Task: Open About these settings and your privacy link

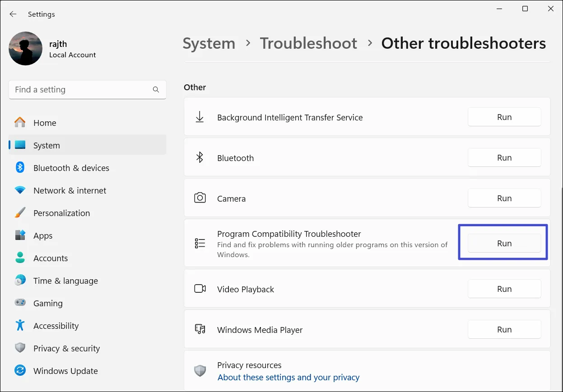Action: pos(288,377)
